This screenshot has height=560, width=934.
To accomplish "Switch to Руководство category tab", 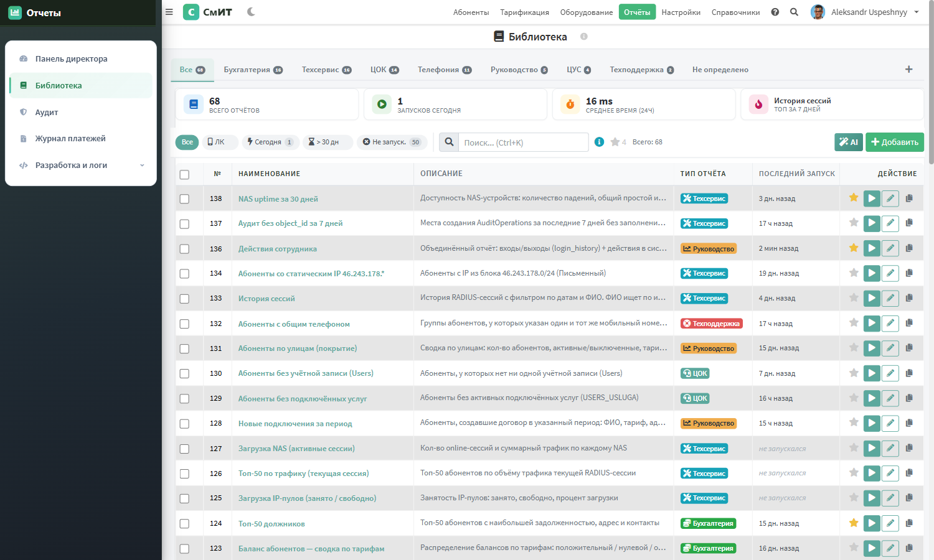I will (519, 70).
